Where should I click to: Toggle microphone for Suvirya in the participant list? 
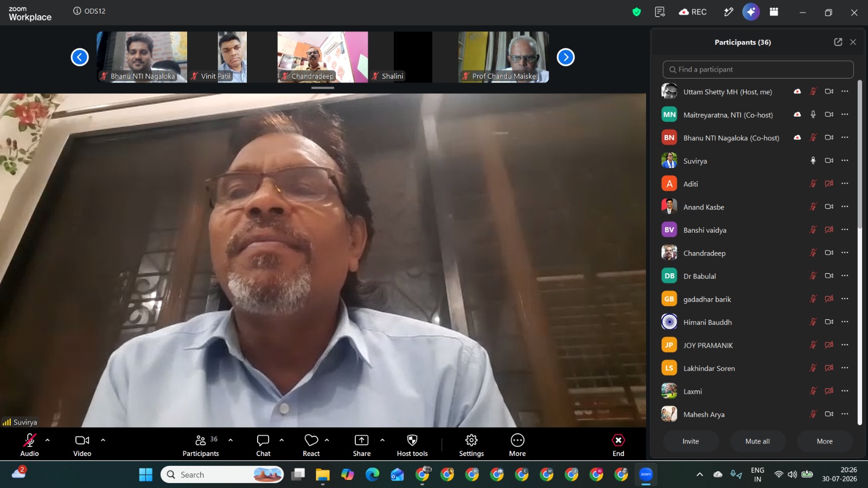tap(813, 160)
